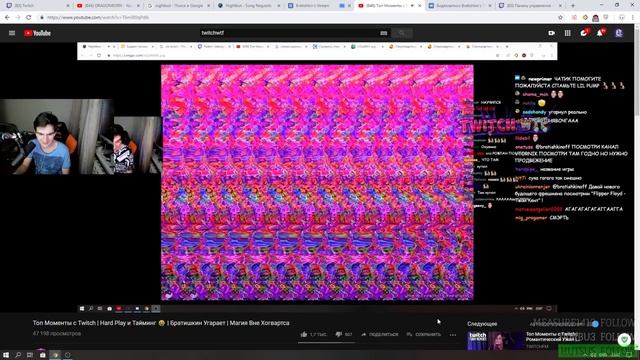Open the on-screen keyboard icon in search
This screenshot has height=360, width=640.
point(383,33)
